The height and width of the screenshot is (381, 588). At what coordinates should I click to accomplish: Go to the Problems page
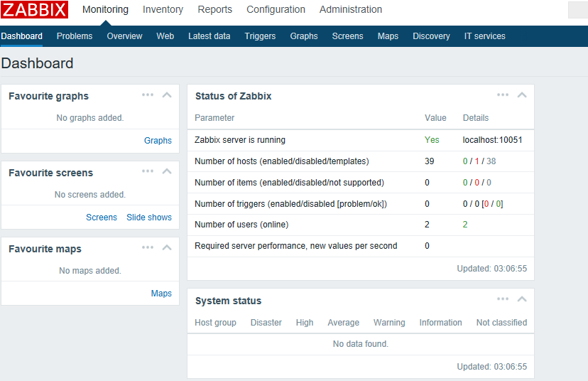point(75,36)
